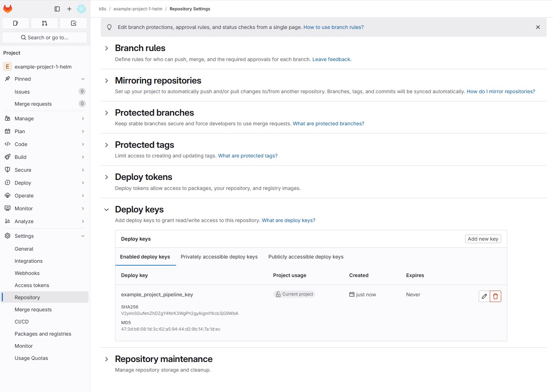Edit the example_project_pipeline_key deploy key
Screen dimensions: 553x392
pos(484,296)
